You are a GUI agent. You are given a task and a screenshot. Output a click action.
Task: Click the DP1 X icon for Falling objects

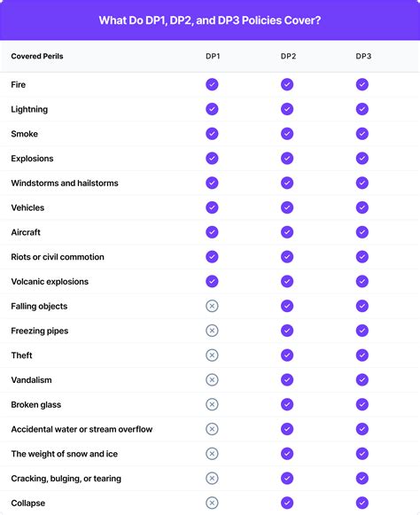click(x=212, y=306)
